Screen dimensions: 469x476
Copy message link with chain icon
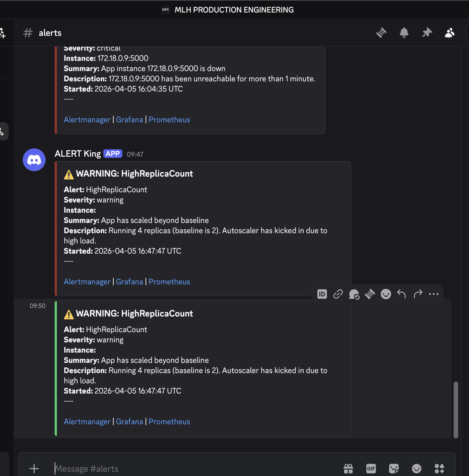[338, 294]
